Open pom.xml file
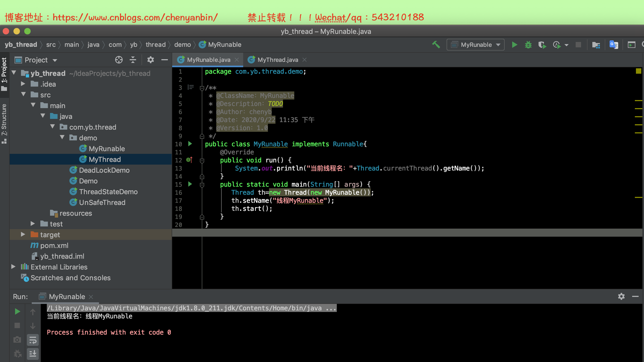 click(x=54, y=246)
